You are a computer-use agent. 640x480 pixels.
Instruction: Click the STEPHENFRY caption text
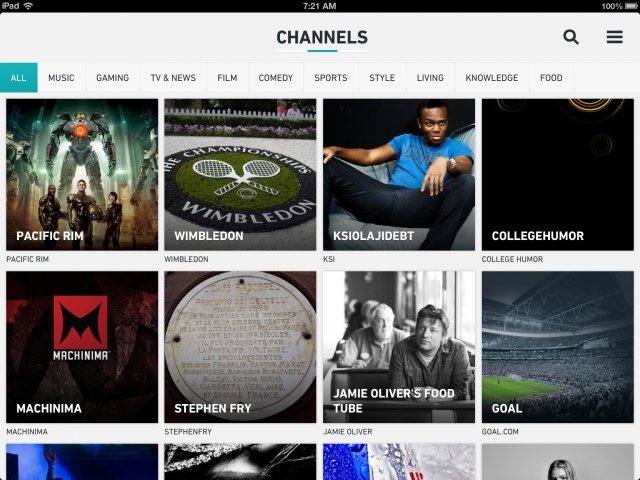point(188,431)
